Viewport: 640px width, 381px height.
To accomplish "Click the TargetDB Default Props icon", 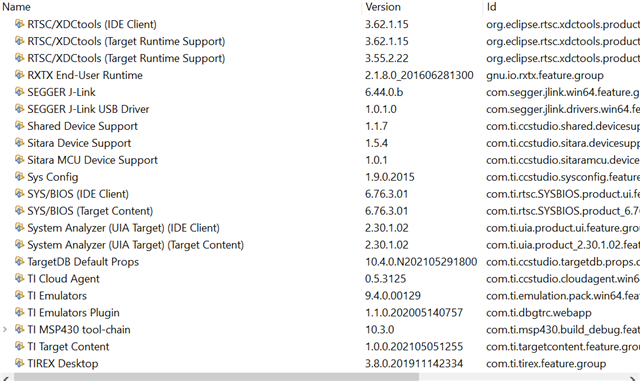I will point(19,261).
